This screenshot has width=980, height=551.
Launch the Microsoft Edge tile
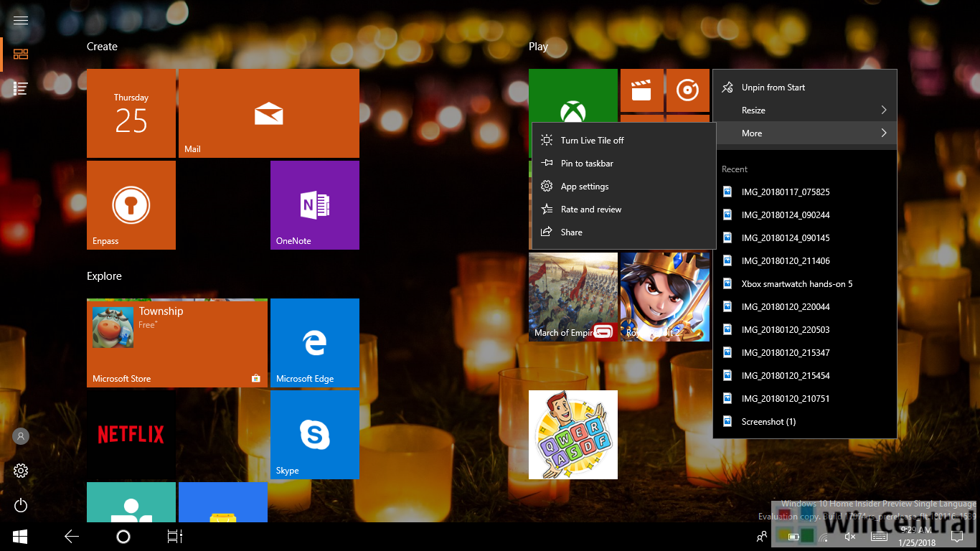(315, 343)
